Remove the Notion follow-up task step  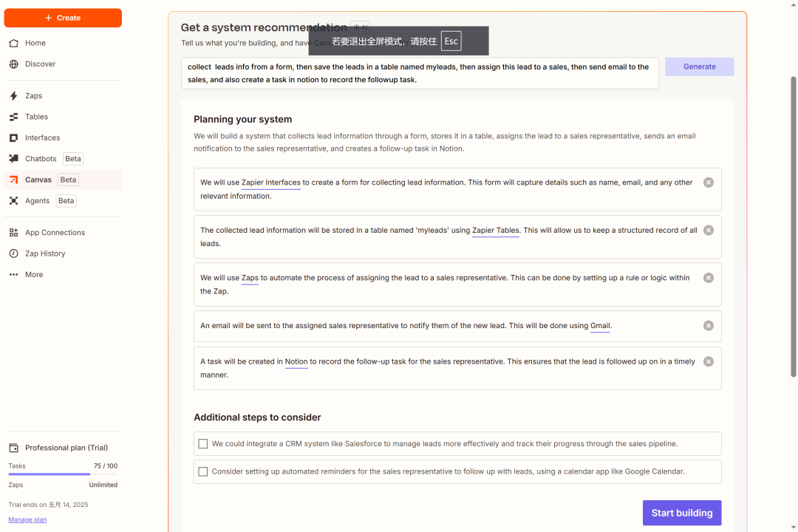709,361
